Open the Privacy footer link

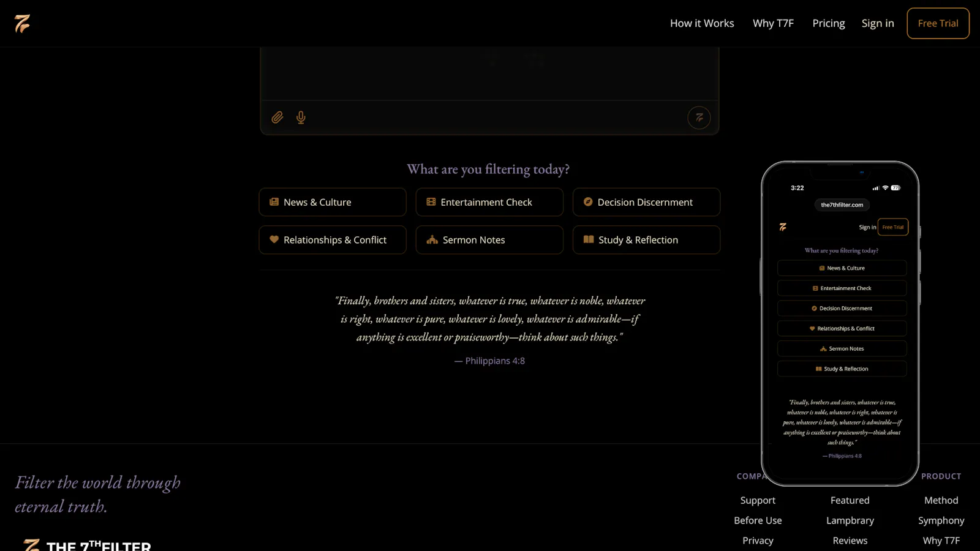[x=758, y=541]
